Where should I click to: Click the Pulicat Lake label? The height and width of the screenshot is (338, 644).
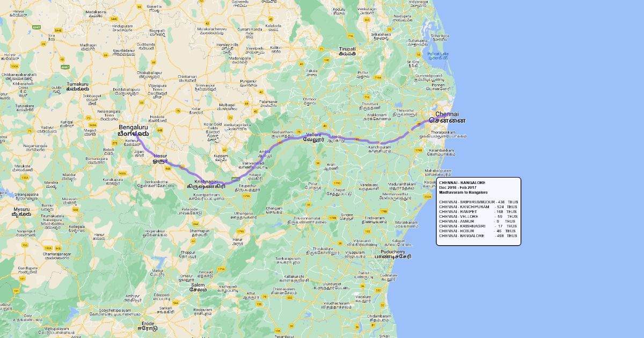pos(437,54)
